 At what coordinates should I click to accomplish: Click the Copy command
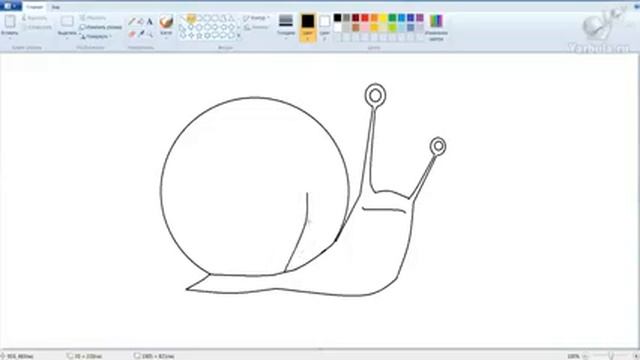(x=37, y=27)
